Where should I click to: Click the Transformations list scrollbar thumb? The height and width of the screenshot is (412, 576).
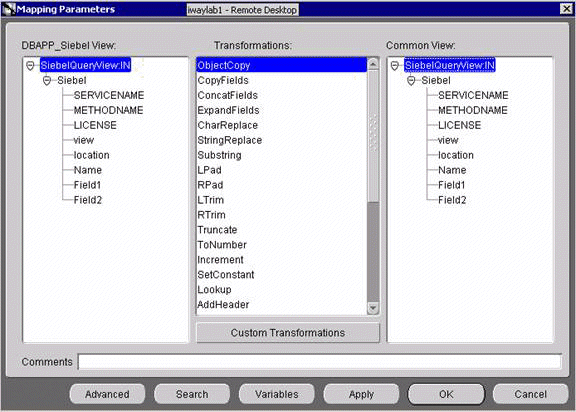(373, 136)
